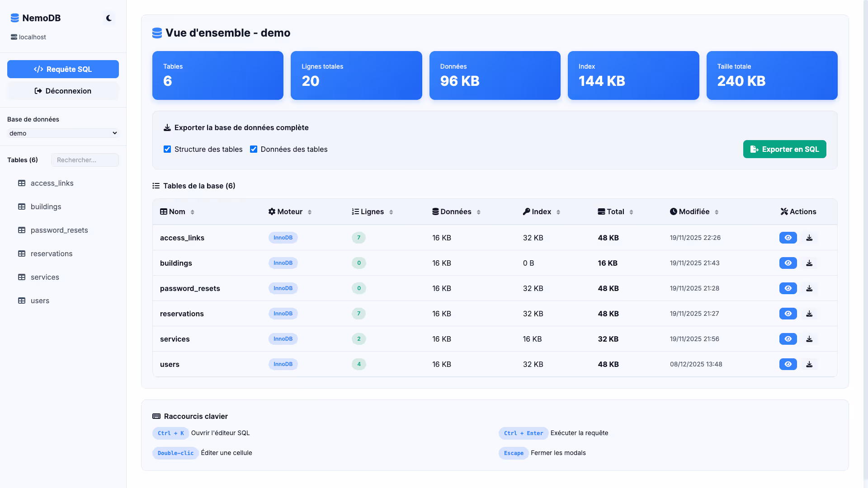Select password_resets in sidebar list
The image size is (868, 488).
coord(59,230)
